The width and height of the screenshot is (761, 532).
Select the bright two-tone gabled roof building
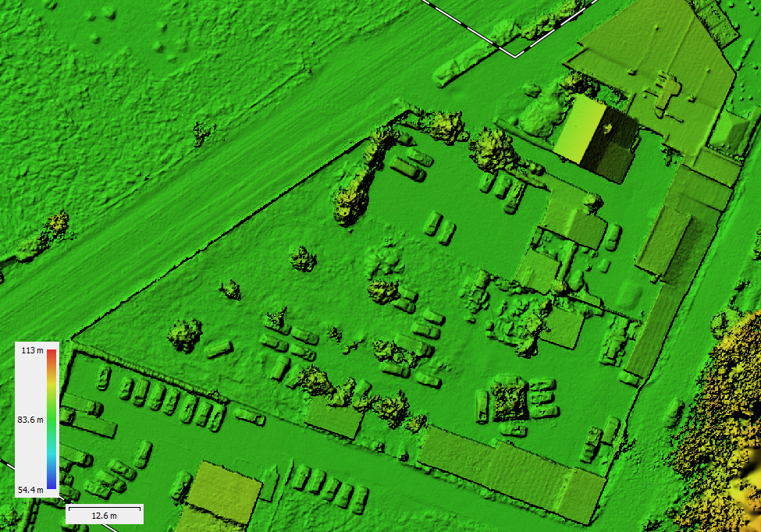coord(597,139)
